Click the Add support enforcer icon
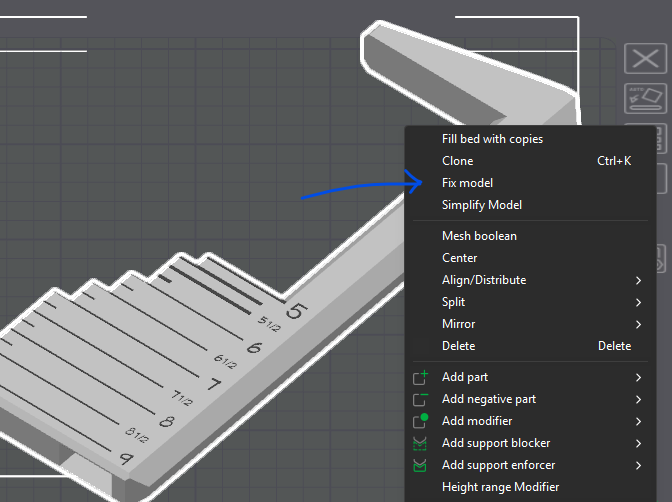Image resolution: width=672 pixels, height=502 pixels. tap(420, 465)
